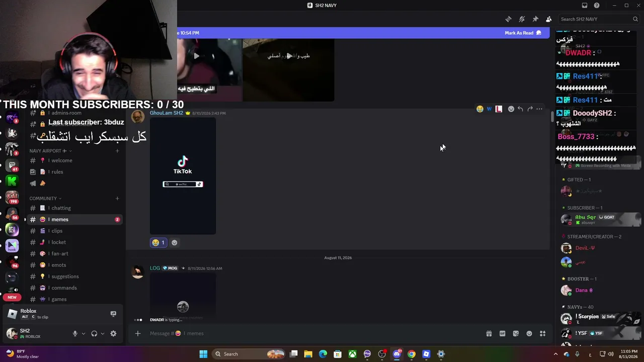Open the green K server icon
This screenshot has height=362, width=644.
click(12, 181)
